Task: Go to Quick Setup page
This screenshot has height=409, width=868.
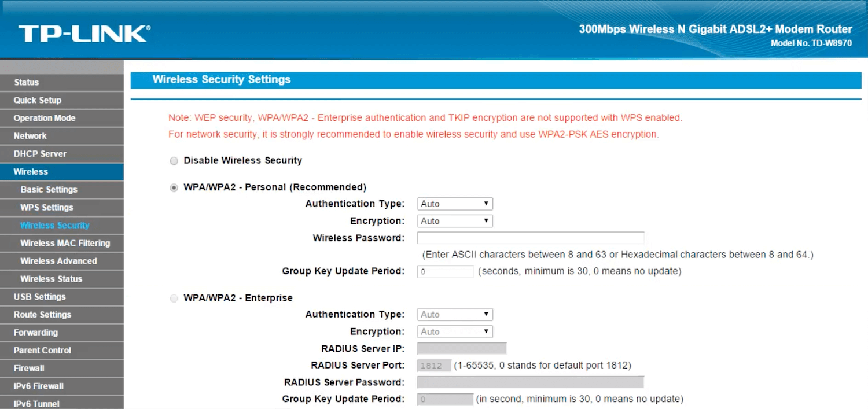Action: [x=38, y=100]
